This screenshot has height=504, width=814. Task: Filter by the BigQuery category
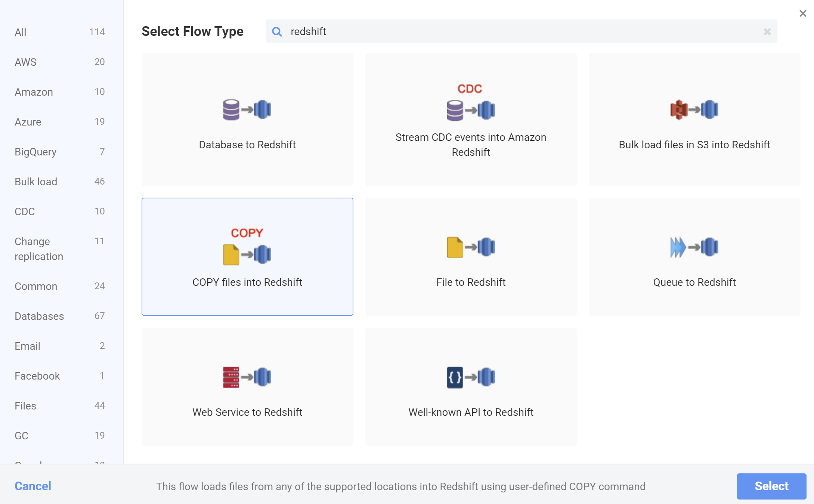tap(60, 152)
